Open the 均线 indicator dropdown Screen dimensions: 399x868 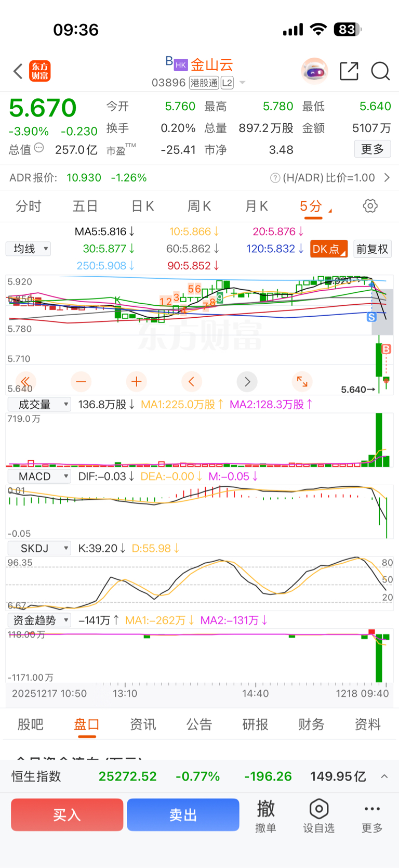pos(28,249)
